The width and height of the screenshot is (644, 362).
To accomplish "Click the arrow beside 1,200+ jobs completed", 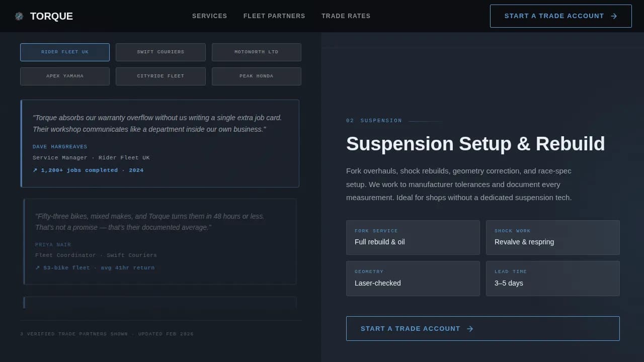I will [35, 170].
